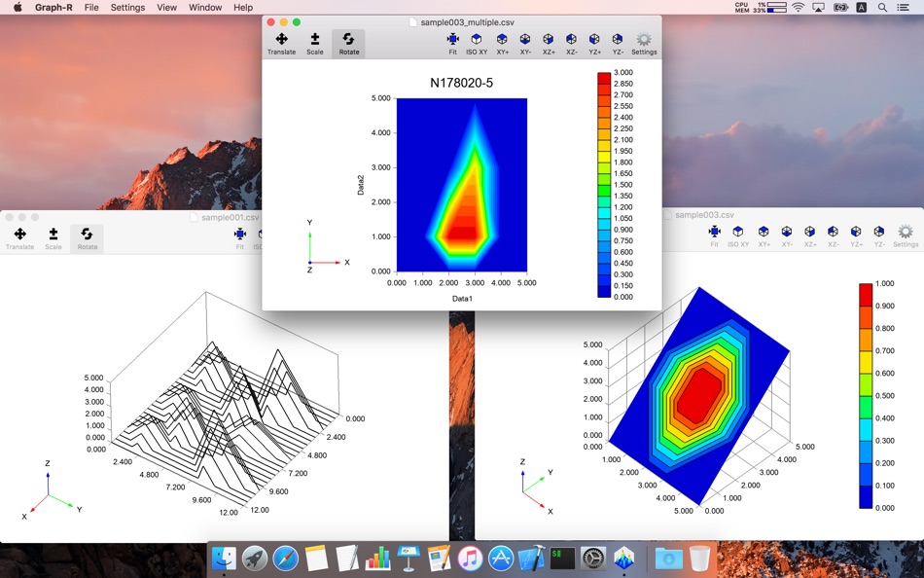Open Settings gear in sample003.csv window
Screen dimensions: 924x578
(906, 235)
